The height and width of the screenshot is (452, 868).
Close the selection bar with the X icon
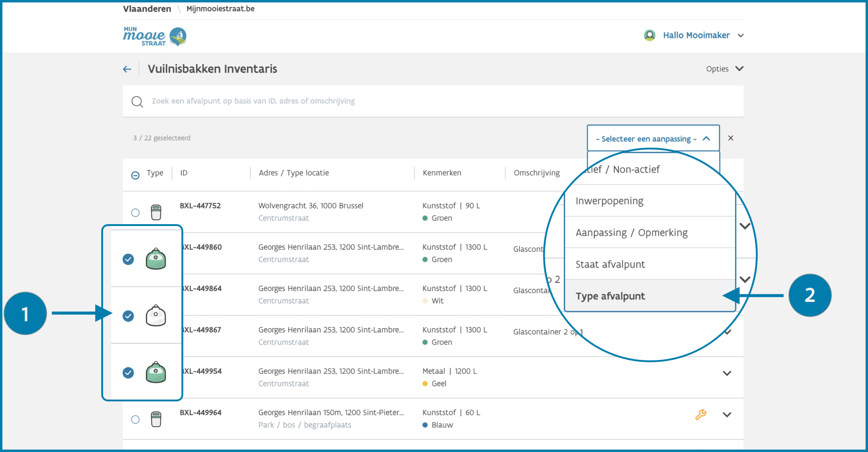pyautogui.click(x=731, y=138)
